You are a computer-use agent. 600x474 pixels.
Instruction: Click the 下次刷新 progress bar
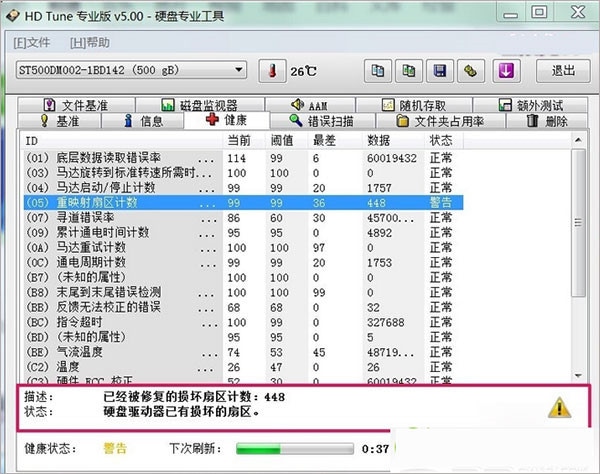(x=295, y=449)
